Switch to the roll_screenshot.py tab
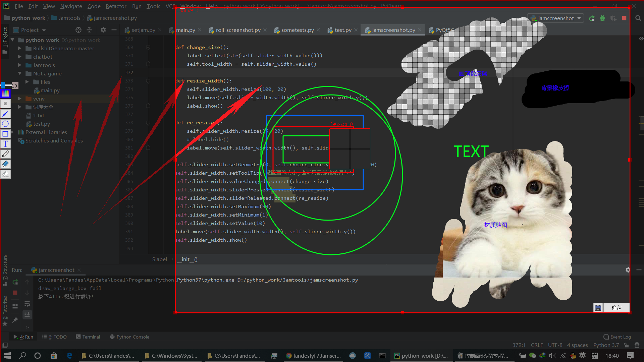The height and width of the screenshot is (362, 644). [238, 30]
